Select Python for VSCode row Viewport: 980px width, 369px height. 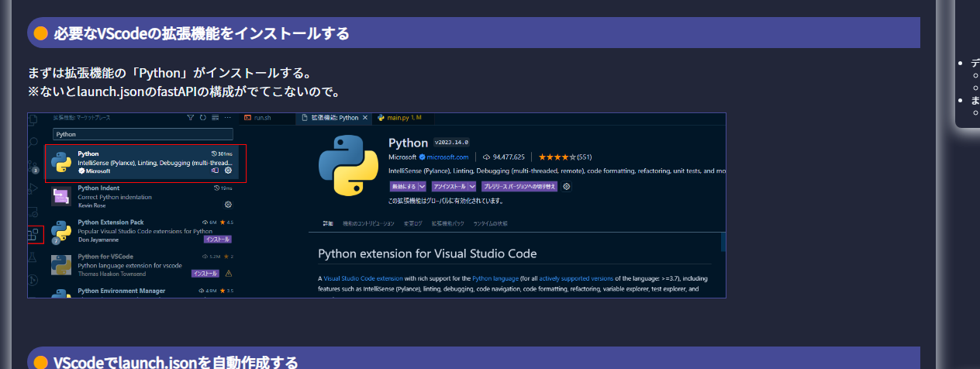[x=141, y=265]
